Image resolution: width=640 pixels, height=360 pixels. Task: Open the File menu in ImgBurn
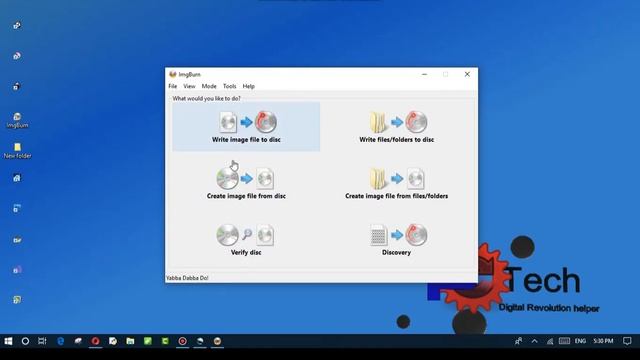point(173,86)
